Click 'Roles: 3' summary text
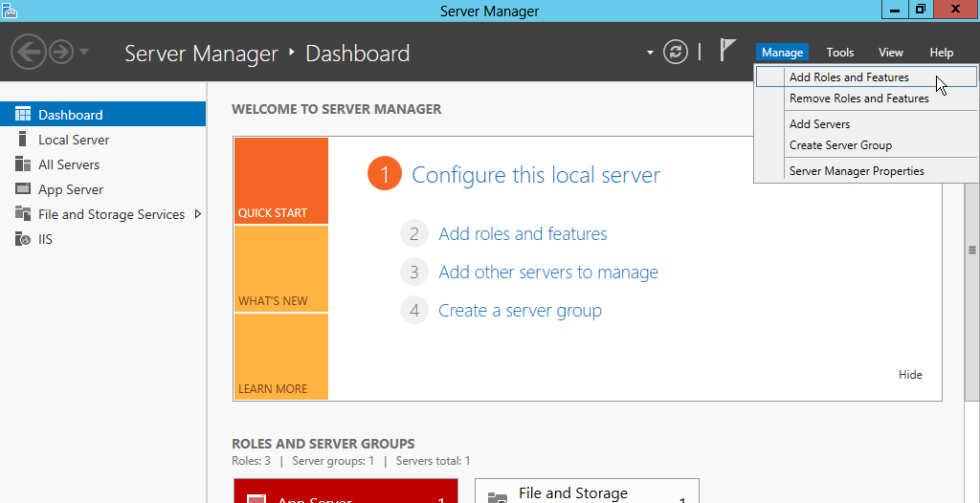The image size is (980, 503). point(252,461)
